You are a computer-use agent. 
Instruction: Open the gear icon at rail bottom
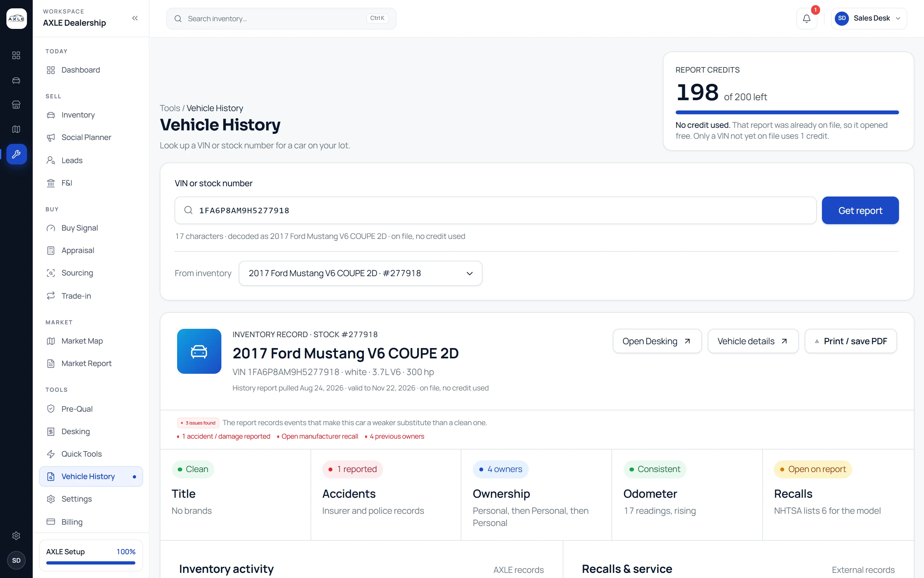coord(16,536)
